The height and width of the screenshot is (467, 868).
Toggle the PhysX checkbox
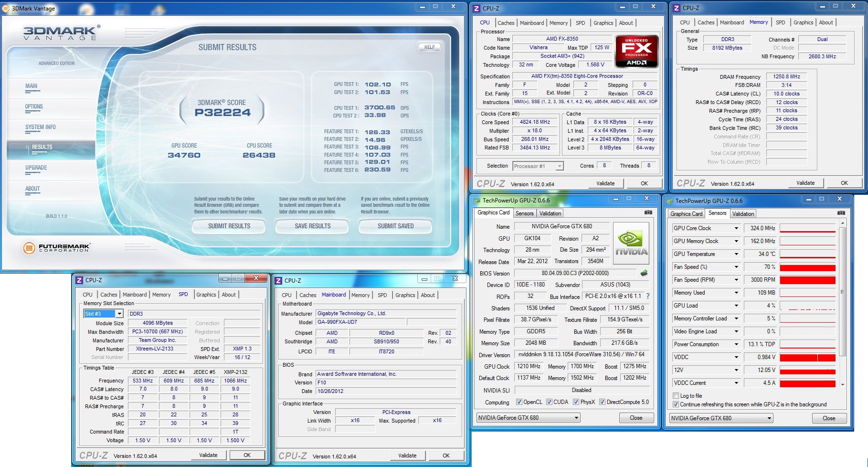(576, 402)
